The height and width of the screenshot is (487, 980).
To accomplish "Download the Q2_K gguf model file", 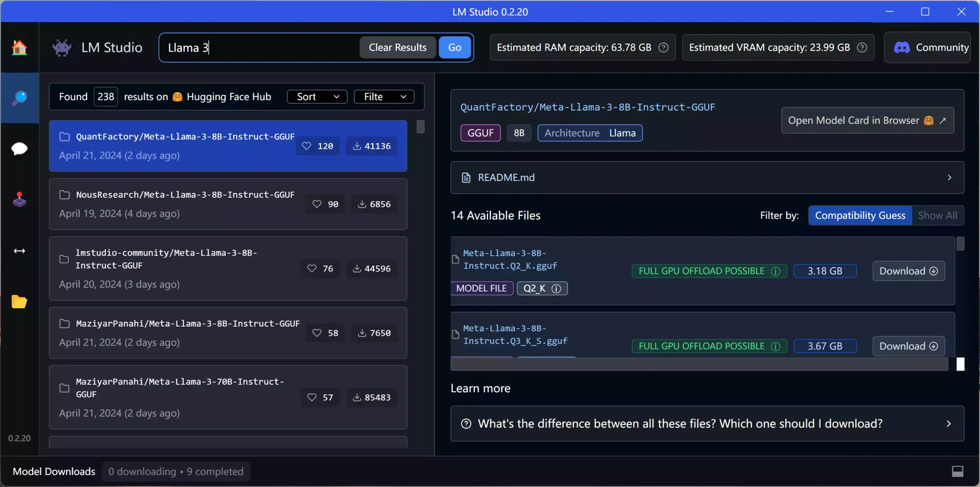I will point(908,271).
